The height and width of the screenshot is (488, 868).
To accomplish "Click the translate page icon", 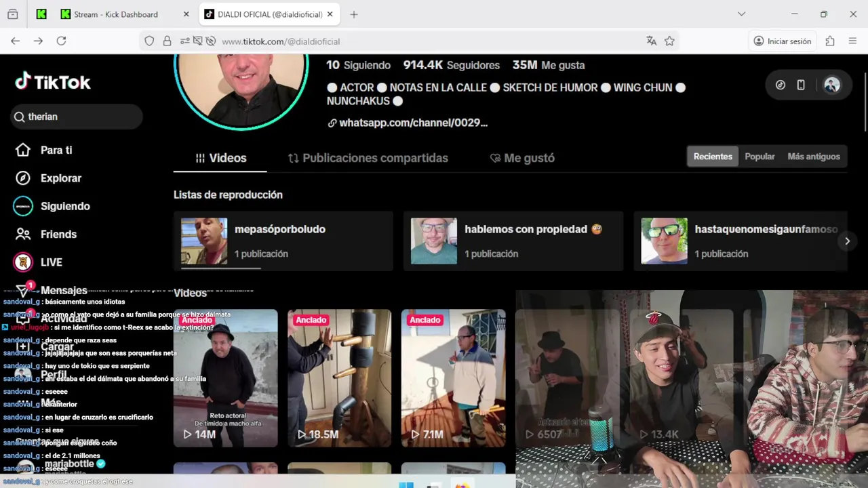I will 652,41.
